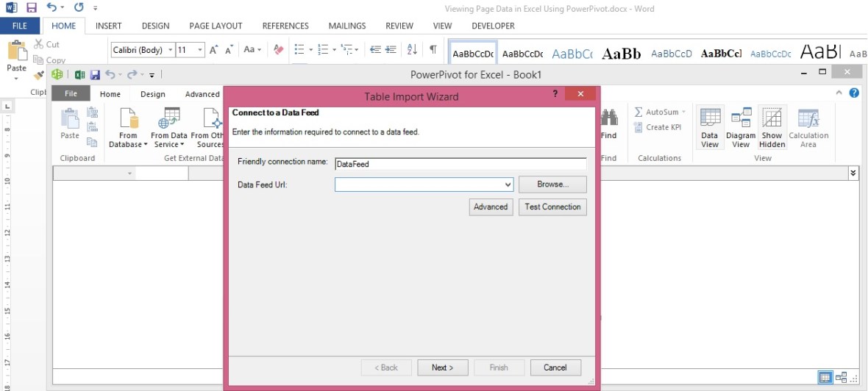The width and height of the screenshot is (868, 391).
Task: Switch to Data View in PowerPivot
Action: 710,128
